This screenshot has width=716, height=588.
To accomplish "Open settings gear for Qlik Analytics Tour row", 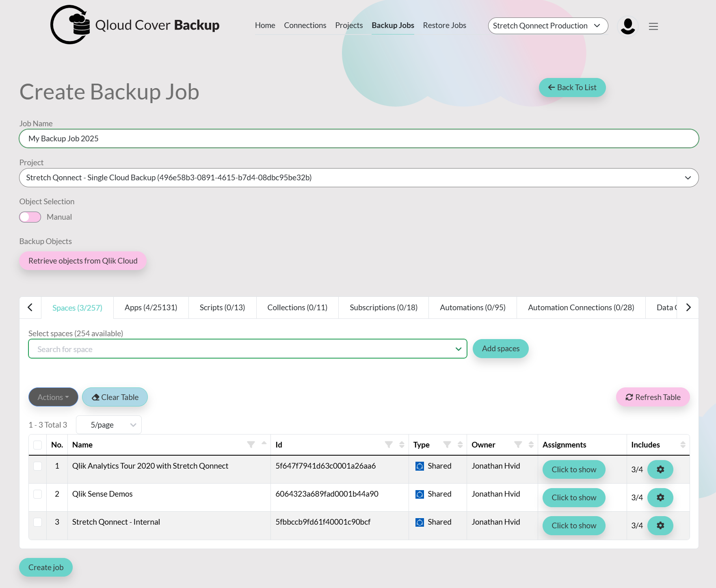I will (x=660, y=469).
